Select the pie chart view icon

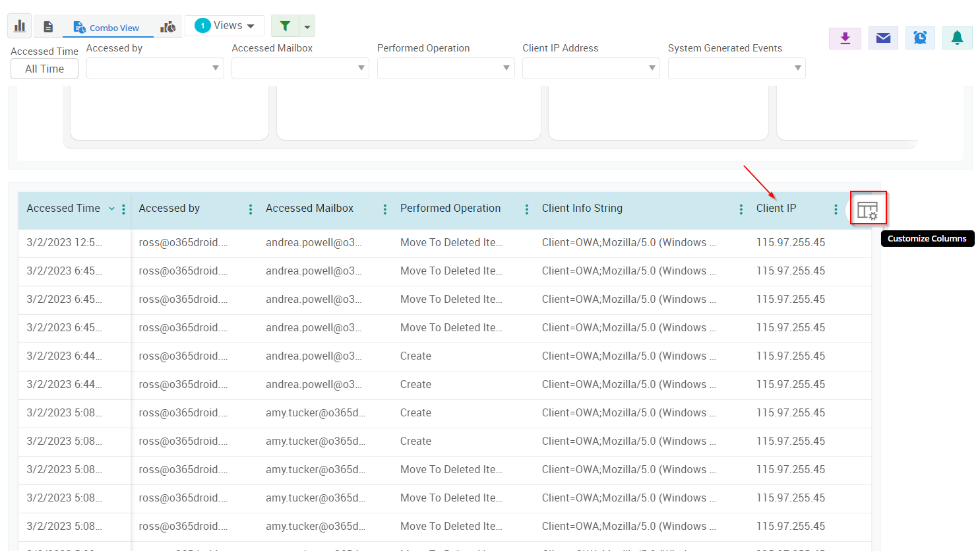point(168,25)
